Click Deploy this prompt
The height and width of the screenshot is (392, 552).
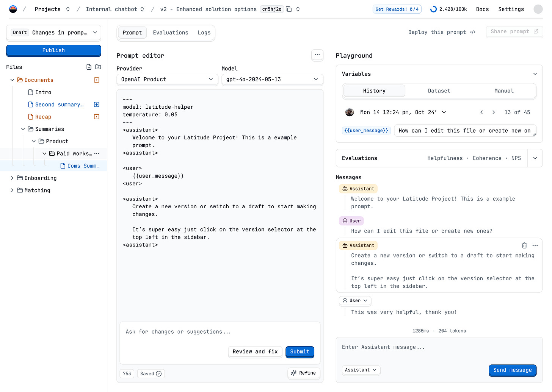(442, 32)
